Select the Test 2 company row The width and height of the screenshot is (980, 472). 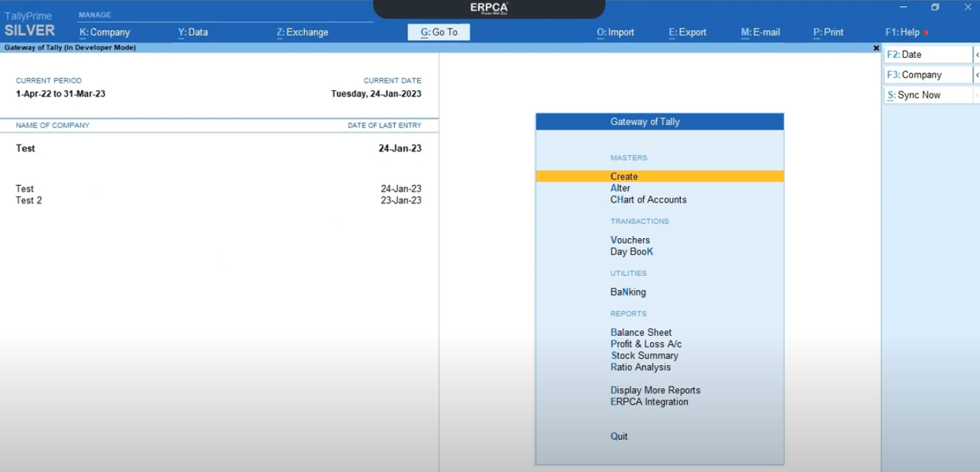[x=218, y=200]
